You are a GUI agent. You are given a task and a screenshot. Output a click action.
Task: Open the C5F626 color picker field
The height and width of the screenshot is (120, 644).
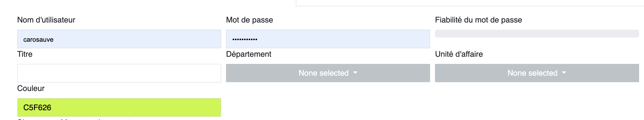tap(119, 107)
